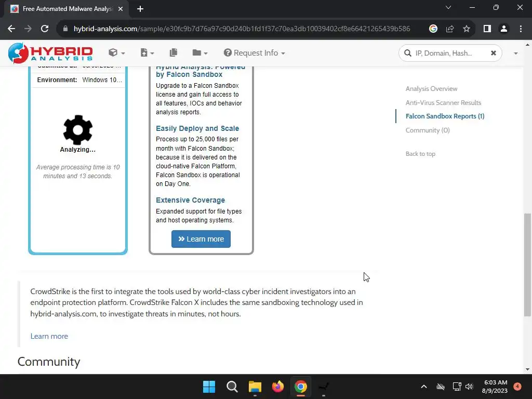The width and height of the screenshot is (532, 399).
Task: Click the address bar URL
Action: point(242,29)
